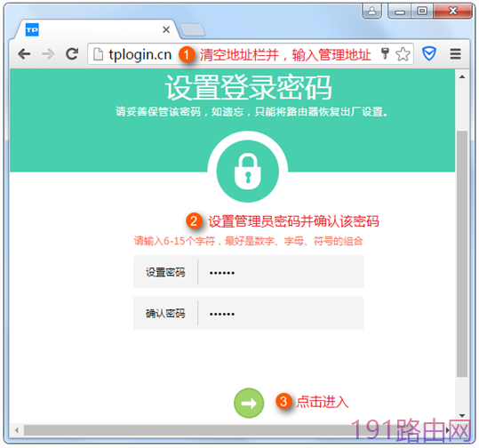Image resolution: width=479 pixels, height=448 pixels.
Task: Bookmark page with the star icon
Action: click(403, 54)
